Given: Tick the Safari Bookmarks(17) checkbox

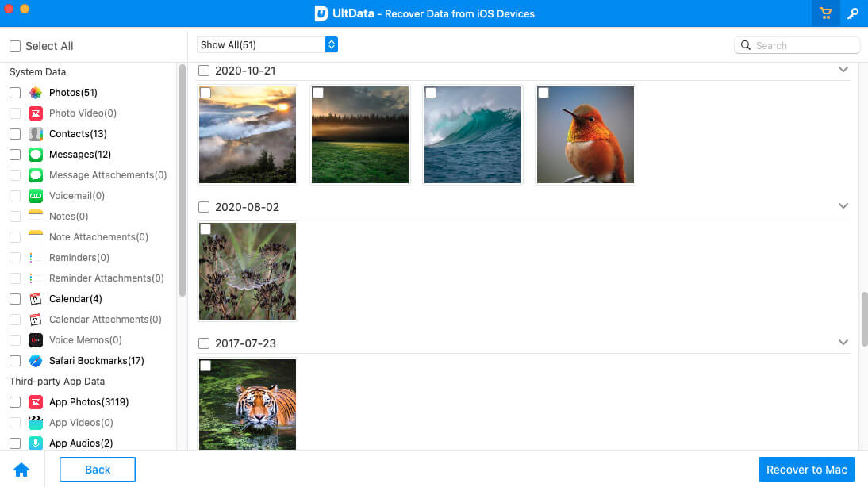Looking at the screenshot, I should [15, 361].
